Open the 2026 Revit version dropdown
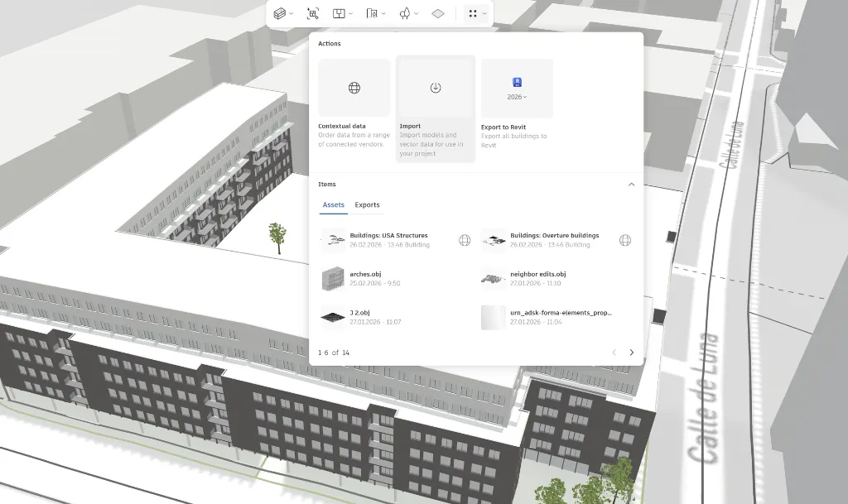This screenshot has width=848, height=504. click(517, 97)
